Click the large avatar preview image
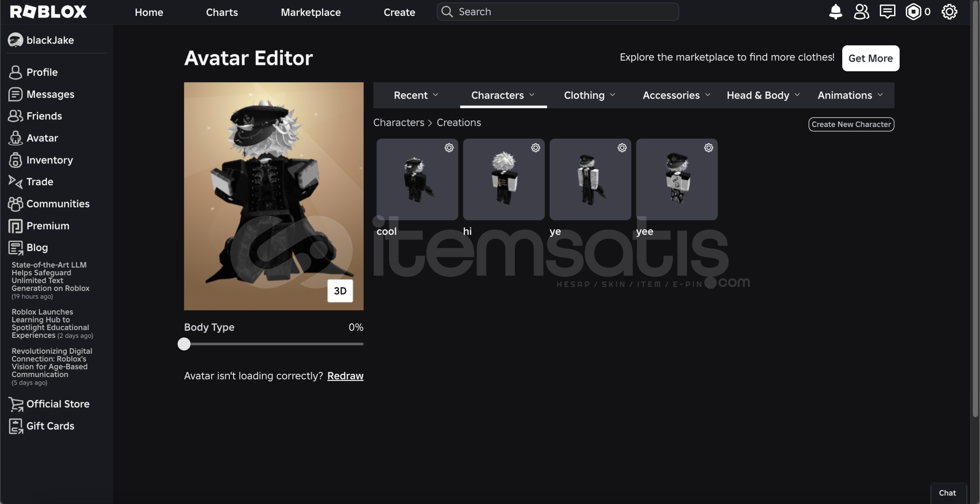Viewport: 980px width, 504px height. click(274, 196)
